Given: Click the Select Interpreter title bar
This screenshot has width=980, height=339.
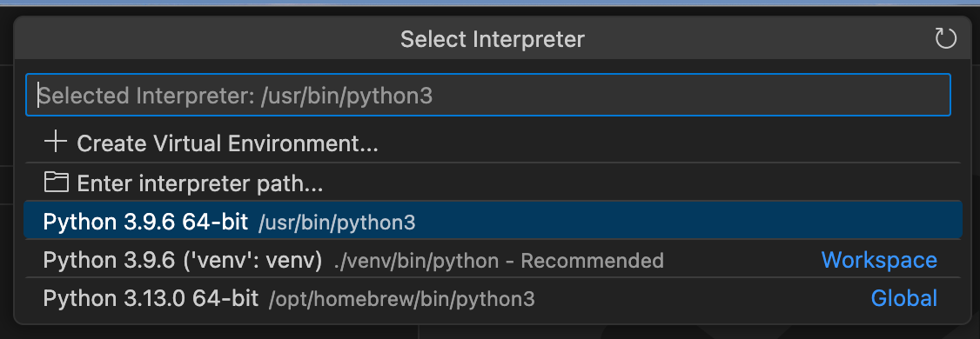Looking at the screenshot, I should point(493,39).
